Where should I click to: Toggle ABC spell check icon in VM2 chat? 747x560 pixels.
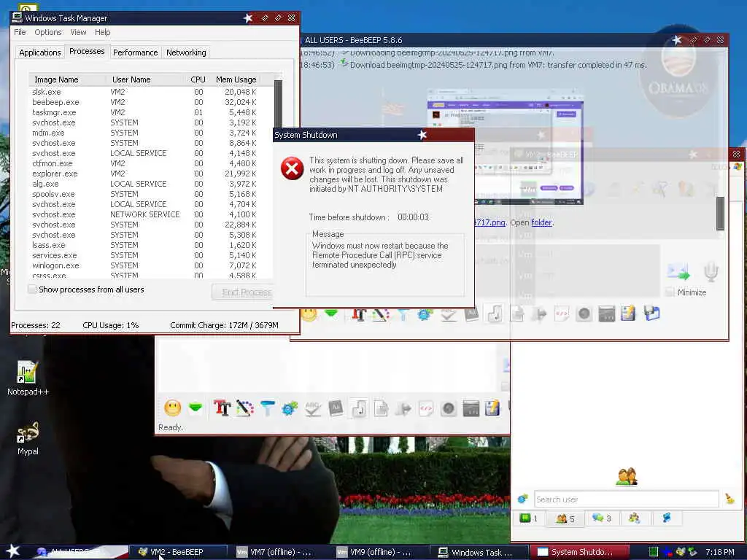pos(312,408)
